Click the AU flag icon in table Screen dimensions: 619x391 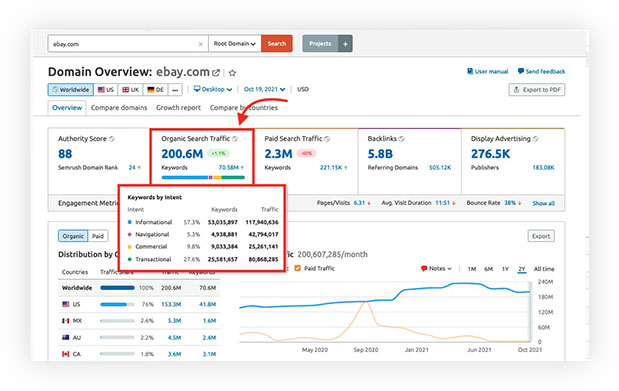coord(66,338)
